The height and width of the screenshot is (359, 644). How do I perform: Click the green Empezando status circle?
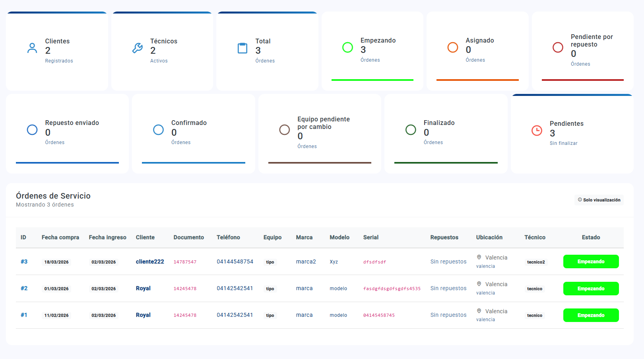(348, 47)
